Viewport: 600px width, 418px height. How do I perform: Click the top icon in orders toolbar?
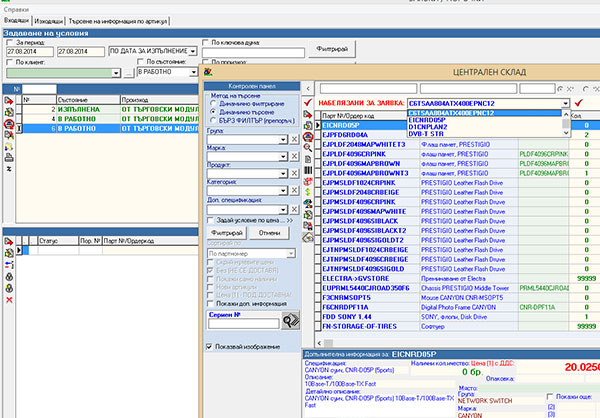point(9,101)
